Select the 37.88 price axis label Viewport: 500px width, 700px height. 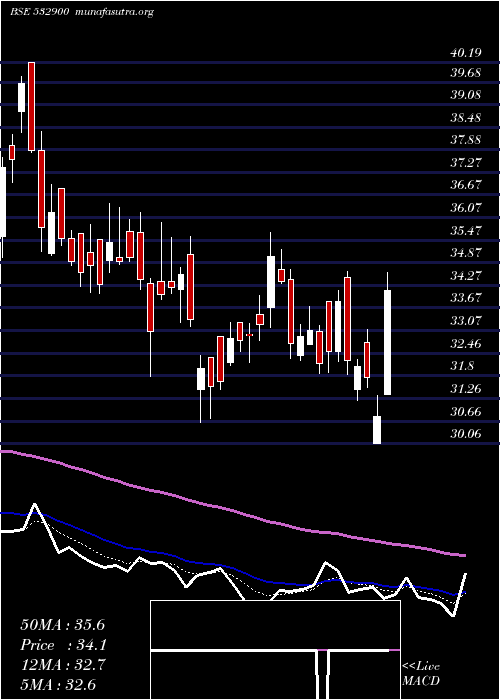(466, 140)
